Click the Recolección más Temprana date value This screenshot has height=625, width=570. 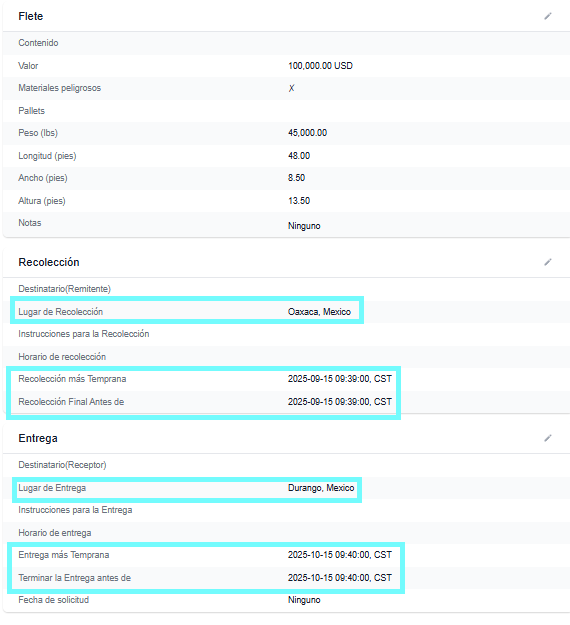(x=340, y=379)
